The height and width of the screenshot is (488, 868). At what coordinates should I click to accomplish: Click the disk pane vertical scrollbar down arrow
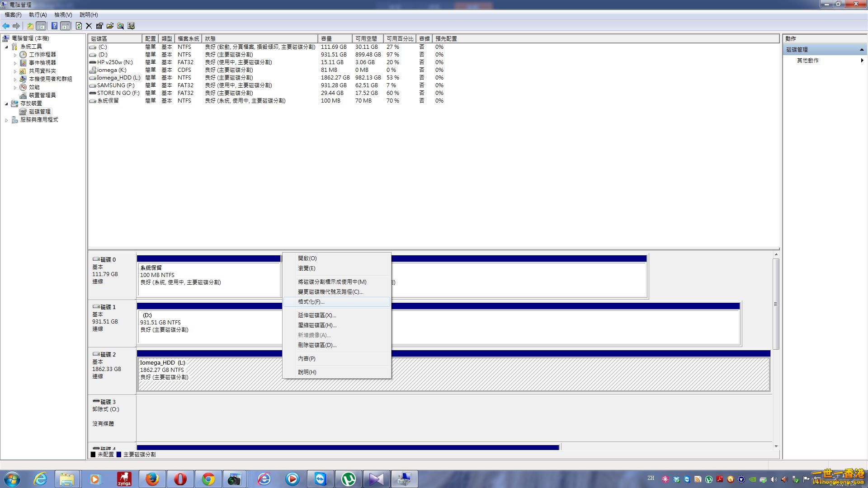click(776, 446)
